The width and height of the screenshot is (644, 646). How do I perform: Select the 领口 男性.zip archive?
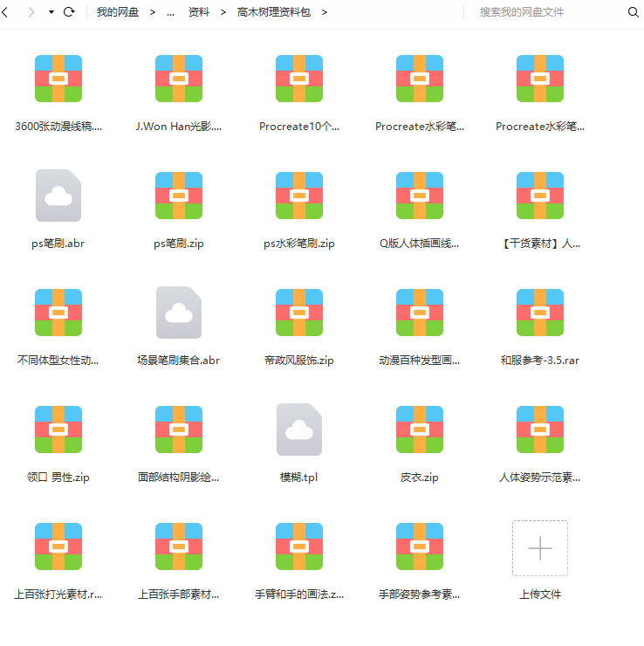pos(58,430)
